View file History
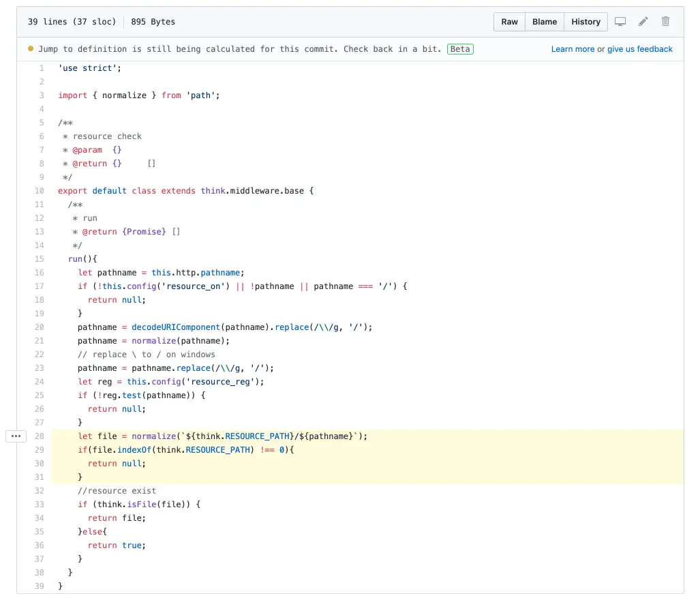 pyautogui.click(x=585, y=21)
